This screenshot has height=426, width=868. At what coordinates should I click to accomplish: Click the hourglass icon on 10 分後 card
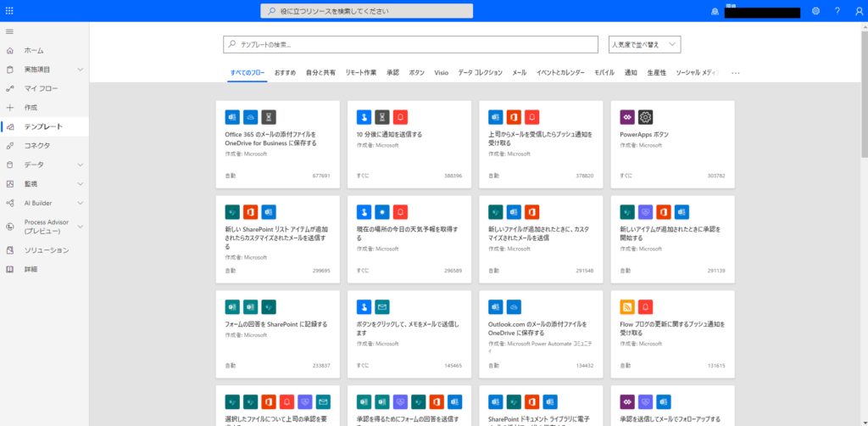pos(382,117)
